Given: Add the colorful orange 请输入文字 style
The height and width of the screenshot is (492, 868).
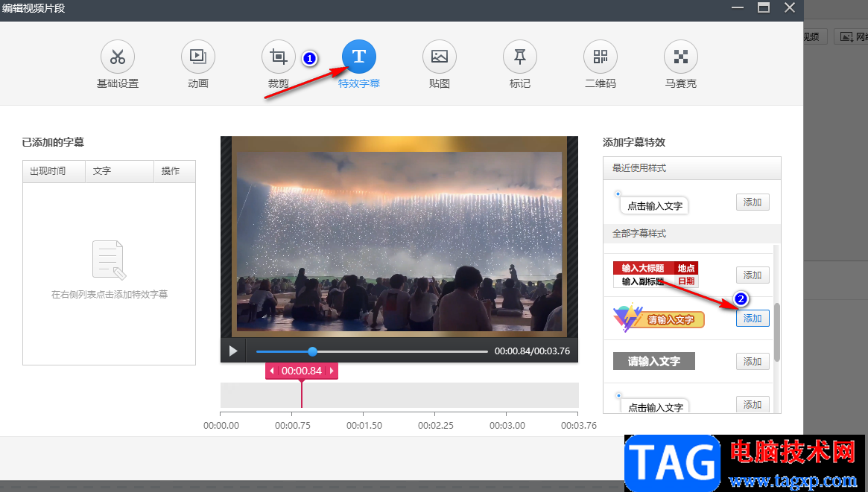Looking at the screenshot, I should [x=753, y=319].
